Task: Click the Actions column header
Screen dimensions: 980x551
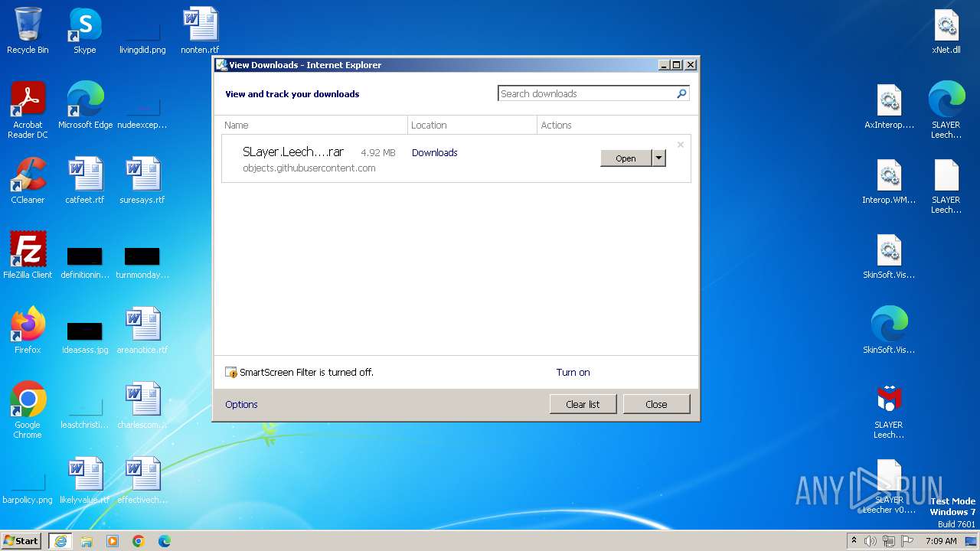Action: [614, 125]
